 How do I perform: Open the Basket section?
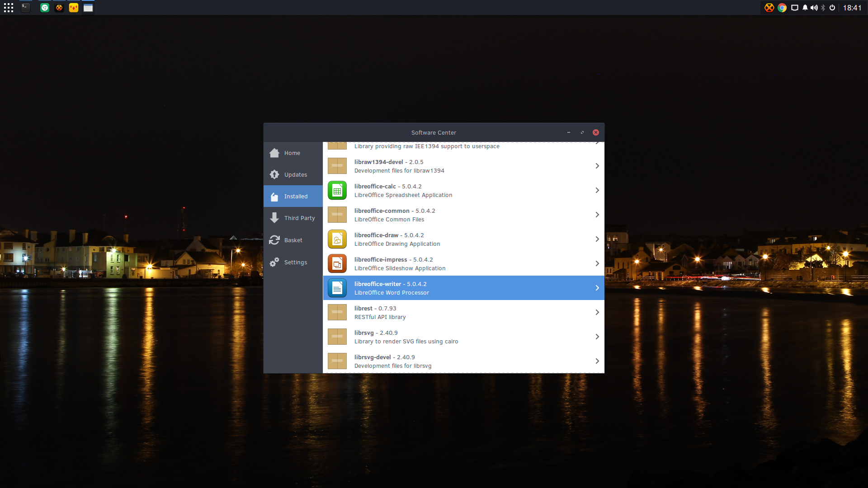tap(293, 240)
